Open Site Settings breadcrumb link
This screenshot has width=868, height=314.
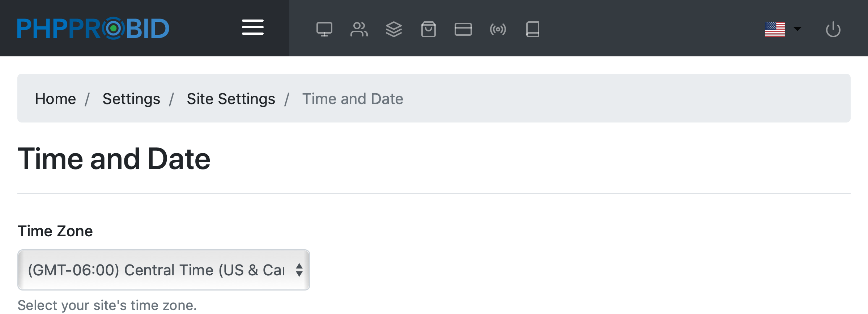(x=231, y=99)
